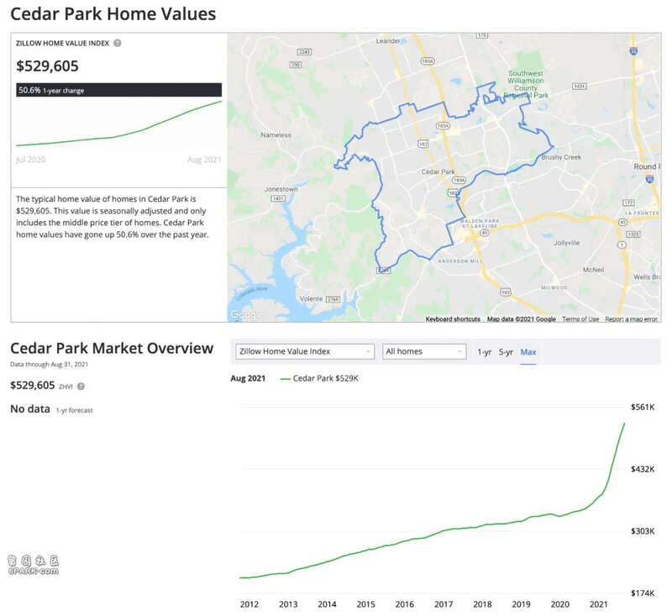The width and height of the screenshot is (672, 616).
Task: Click the ZHVI question mark icon
Action: click(81, 387)
